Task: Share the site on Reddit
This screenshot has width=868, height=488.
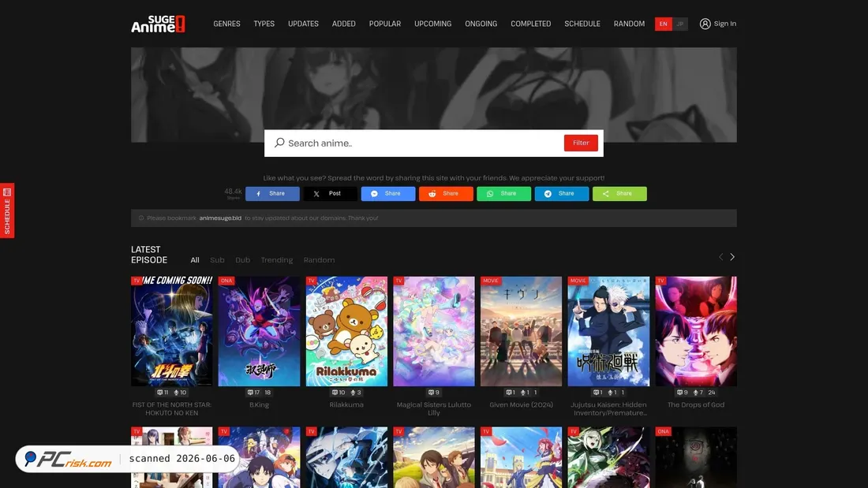Action: (446, 194)
